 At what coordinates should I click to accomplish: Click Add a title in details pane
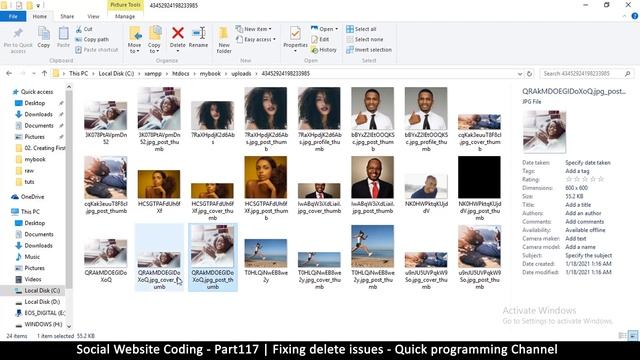pos(578,205)
